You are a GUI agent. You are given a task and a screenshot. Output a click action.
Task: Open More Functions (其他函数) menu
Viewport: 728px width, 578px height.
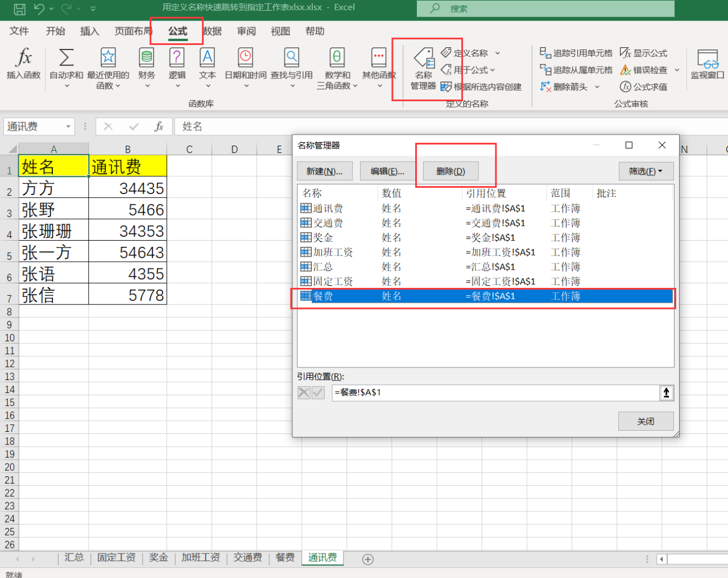[379, 68]
